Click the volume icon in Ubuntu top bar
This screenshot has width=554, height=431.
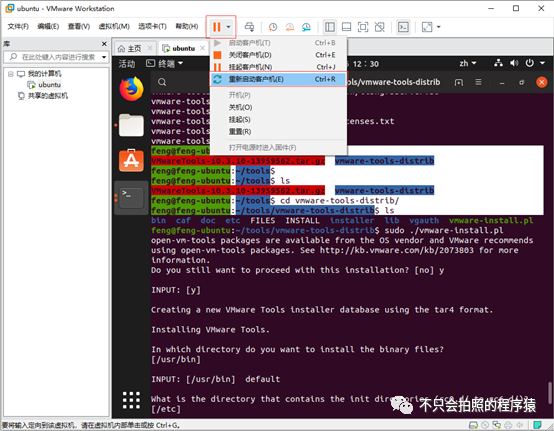[x=514, y=63]
